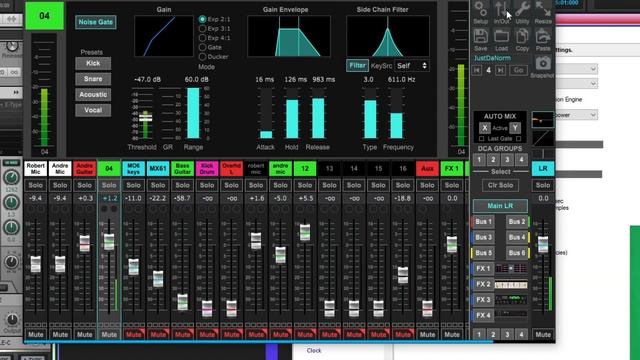This screenshot has width=640, height=360.
Task: Select the Exp 2:1 gate mode
Action: [202, 19]
